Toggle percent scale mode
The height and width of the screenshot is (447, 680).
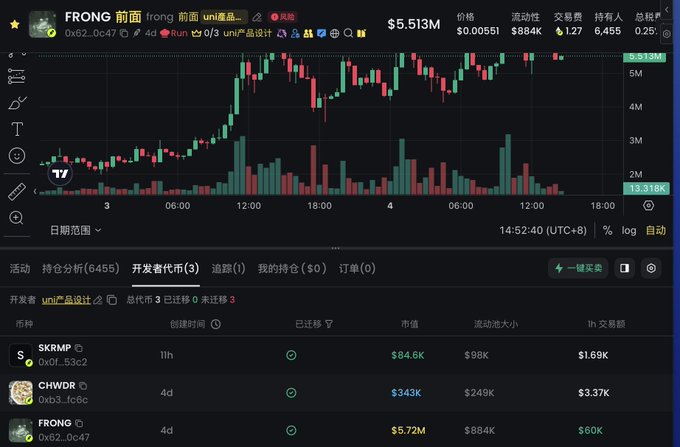[607, 230]
